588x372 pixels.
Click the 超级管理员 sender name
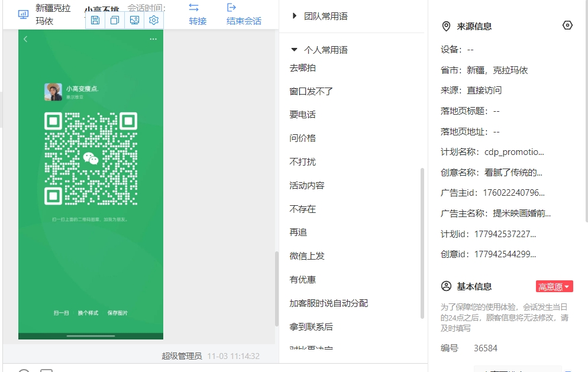point(182,356)
